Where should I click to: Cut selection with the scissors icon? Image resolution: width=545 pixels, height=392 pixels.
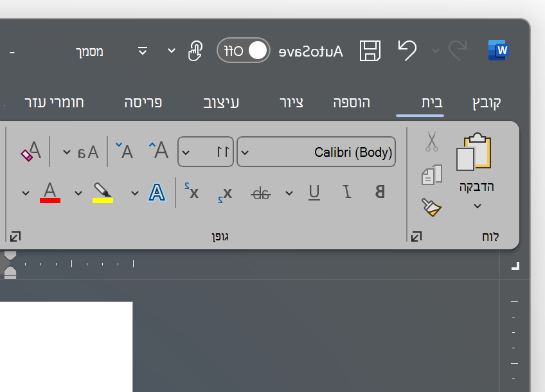pyautogui.click(x=432, y=141)
